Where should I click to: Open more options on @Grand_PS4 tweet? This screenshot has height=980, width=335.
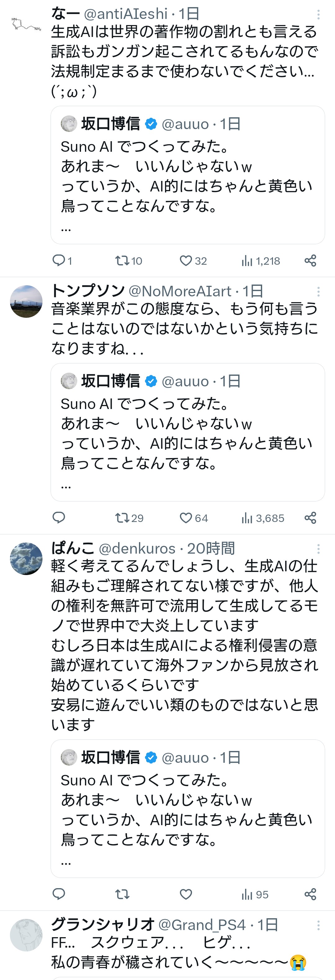click(x=318, y=925)
